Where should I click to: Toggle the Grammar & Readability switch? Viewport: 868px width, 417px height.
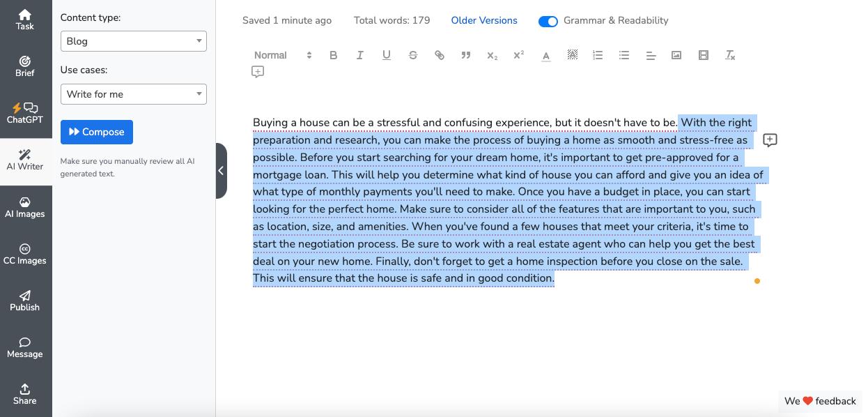548,22
